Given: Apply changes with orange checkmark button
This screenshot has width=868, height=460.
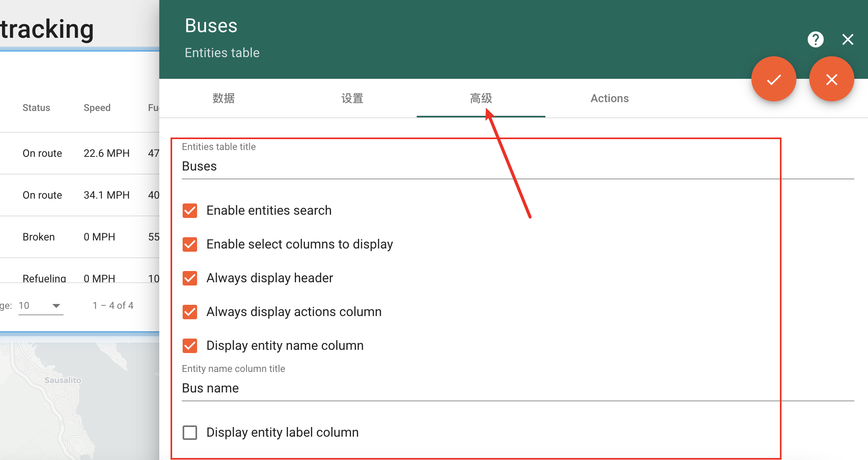Looking at the screenshot, I should pyautogui.click(x=773, y=79).
